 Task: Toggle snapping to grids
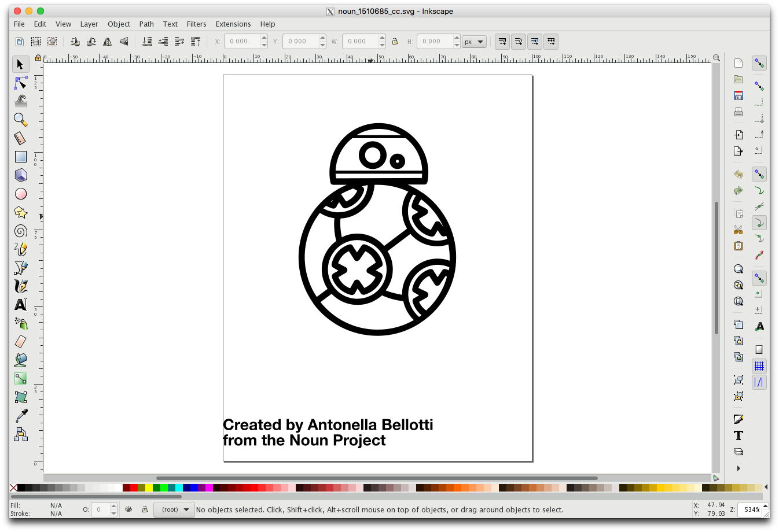[x=759, y=366]
